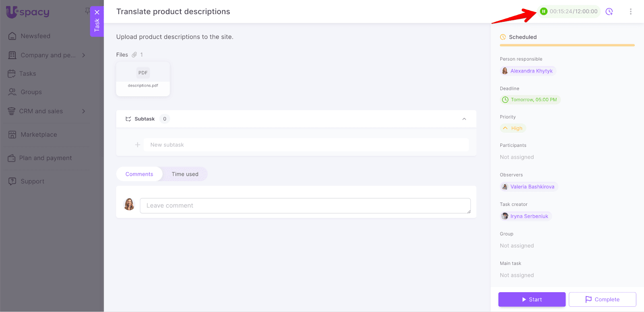This screenshot has width=644, height=312.
Task: Open the three-dot task options menu
Action: [x=630, y=12]
